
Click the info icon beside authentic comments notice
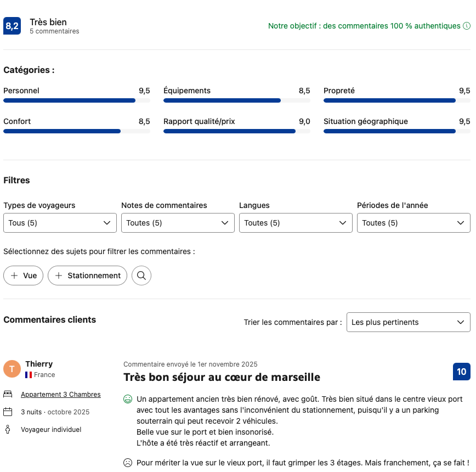(x=467, y=26)
